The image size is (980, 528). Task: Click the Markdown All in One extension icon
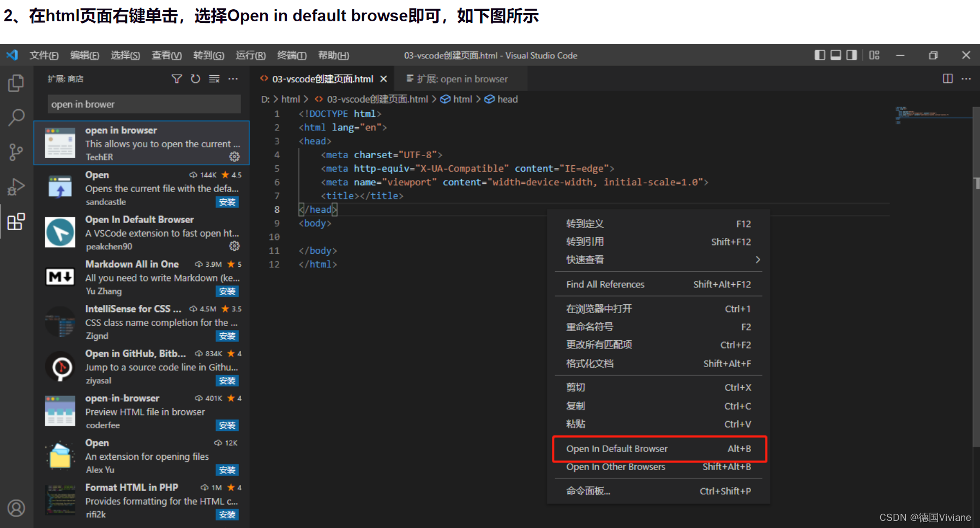60,277
